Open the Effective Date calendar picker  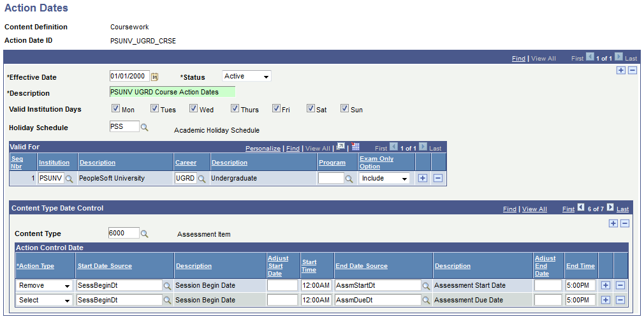pyautogui.click(x=155, y=77)
